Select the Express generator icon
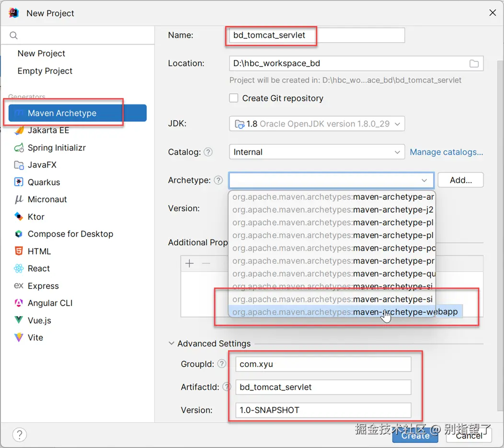The image size is (504, 448). (x=19, y=286)
